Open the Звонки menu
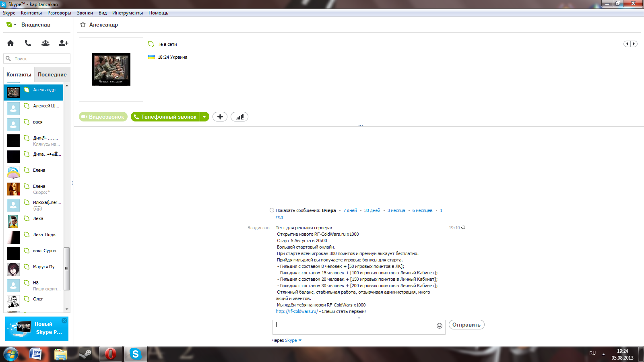The height and width of the screenshot is (362, 644). [x=85, y=13]
